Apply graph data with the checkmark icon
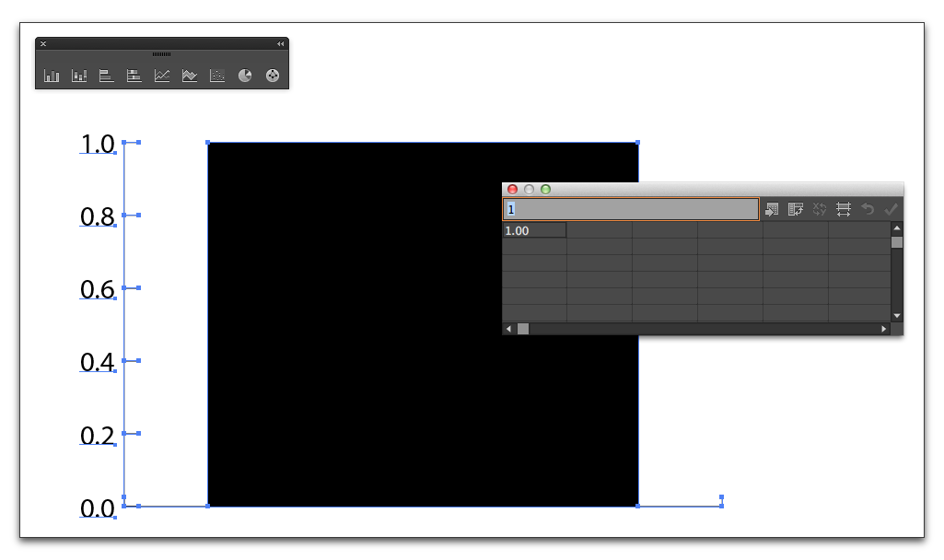This screenshot has width=944, height=560. pos(891,209)
